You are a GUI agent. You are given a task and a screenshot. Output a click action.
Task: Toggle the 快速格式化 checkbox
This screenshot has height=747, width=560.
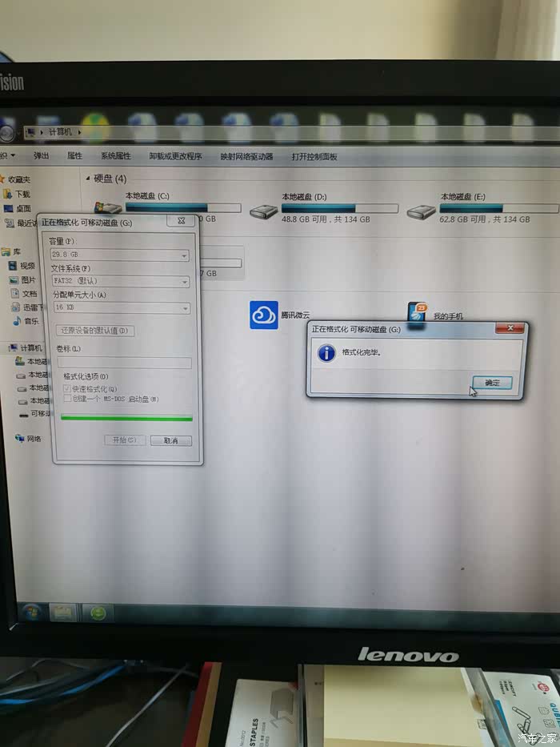[67, 389]
